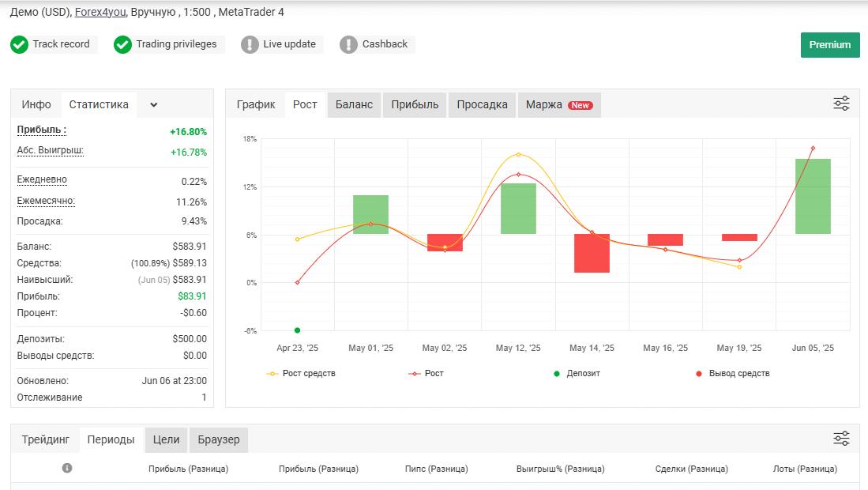Click the green May 01 '25 bar
868x490 pixels.
click(x=371, y=214)
